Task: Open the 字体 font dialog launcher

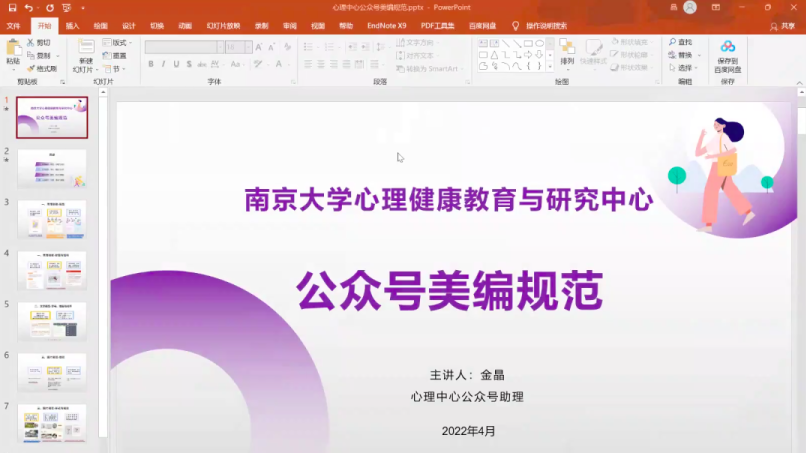Action: coord(293,82)
